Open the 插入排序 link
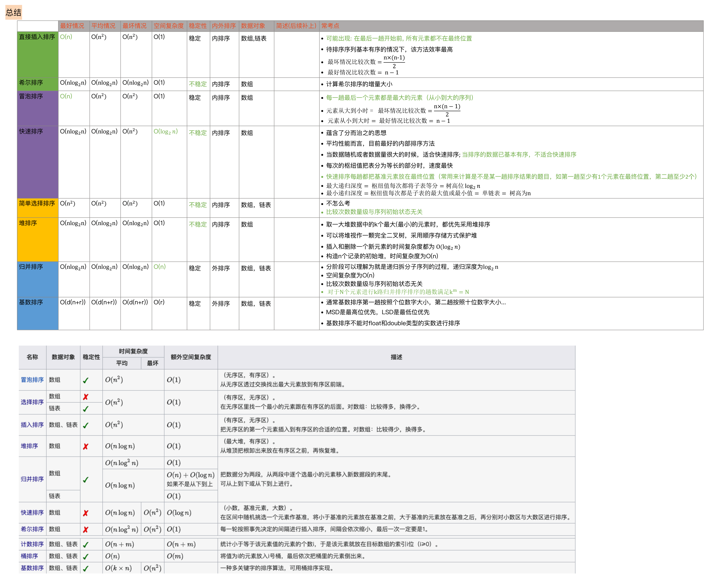This screenshot has width=728, height=579. [x=32, y=424]
